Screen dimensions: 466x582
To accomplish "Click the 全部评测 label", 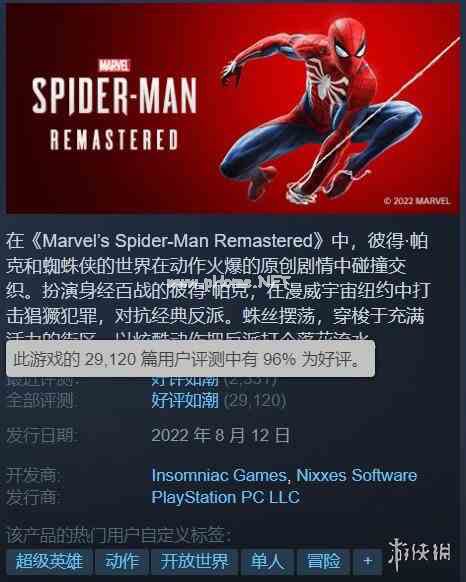I will pyautogui.click(x=40, y=401).
